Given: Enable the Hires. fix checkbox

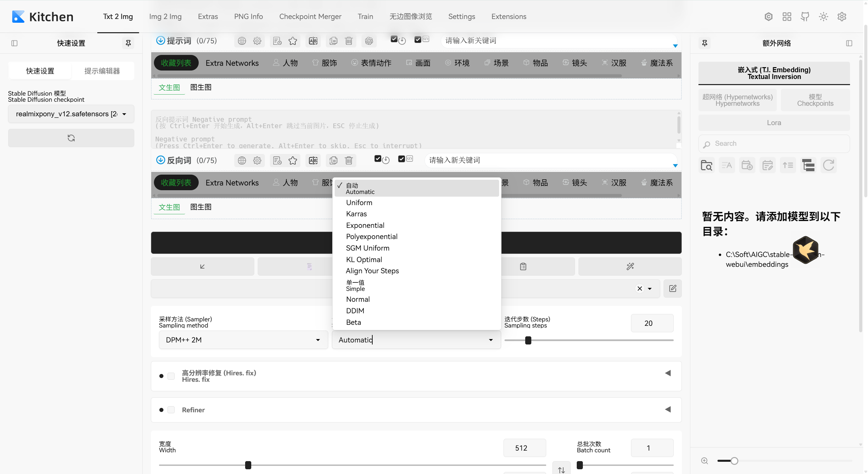Looking at the screenshot, I should (x=171, y=376).
